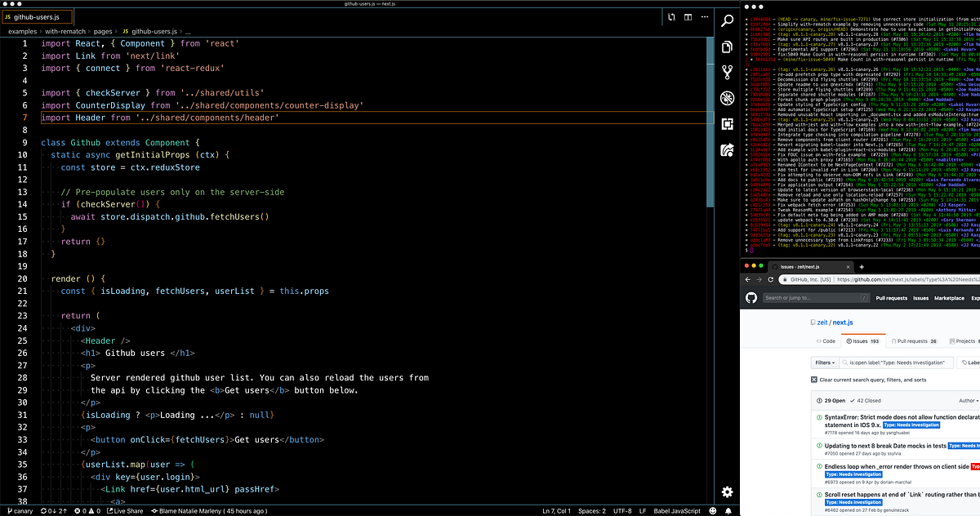Click the 'Marketplace' link in GitHub header
The height and width of the screenshot is (516, 980).
point(949,298)
